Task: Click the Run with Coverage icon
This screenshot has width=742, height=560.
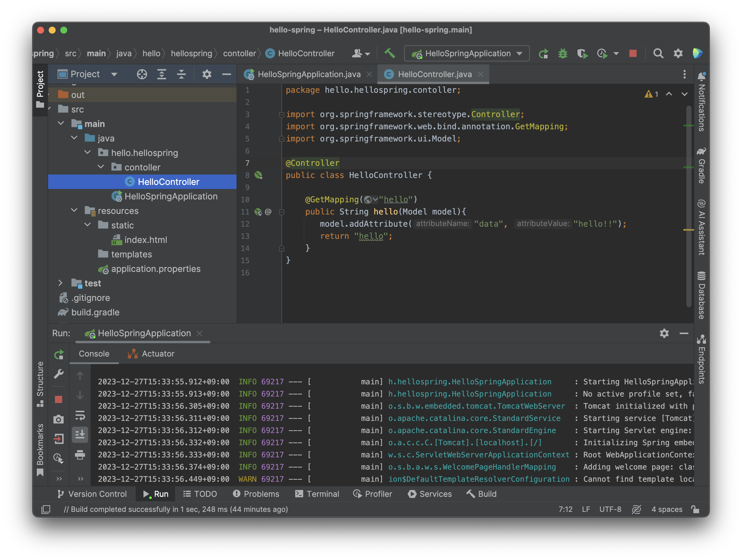Action: (x=582, y=53)
